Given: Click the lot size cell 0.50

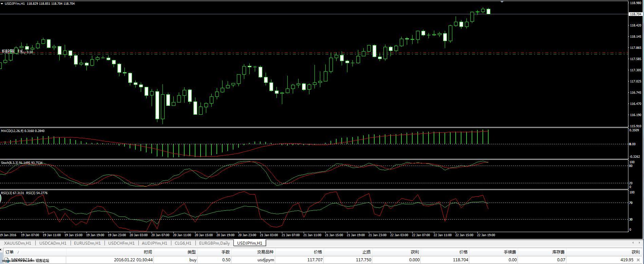Looking at the screenshot, I should pos(226,260).
